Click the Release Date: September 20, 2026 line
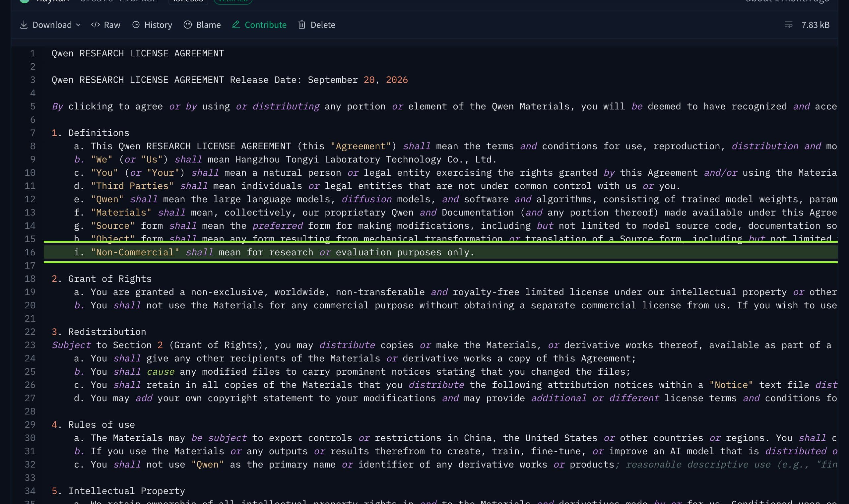Screen dimensions: 849x504 229,80
